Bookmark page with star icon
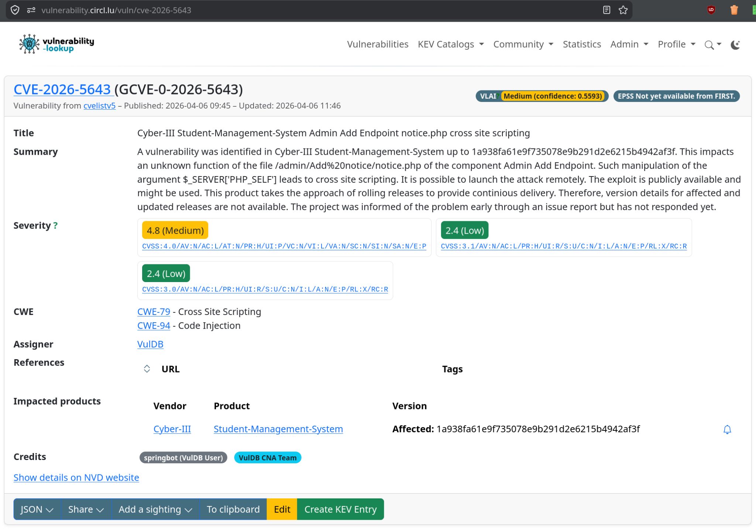The image size is (756, 532). tap(623, 10)
